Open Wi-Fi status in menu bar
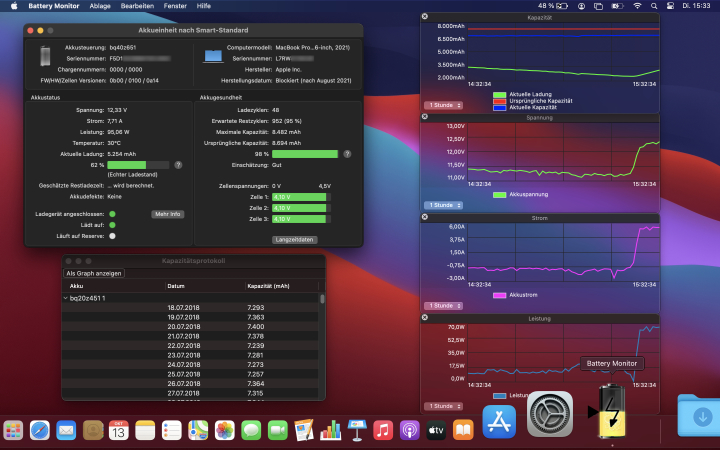The height and width of the screenshot is (450, 720). coord(637,6)
